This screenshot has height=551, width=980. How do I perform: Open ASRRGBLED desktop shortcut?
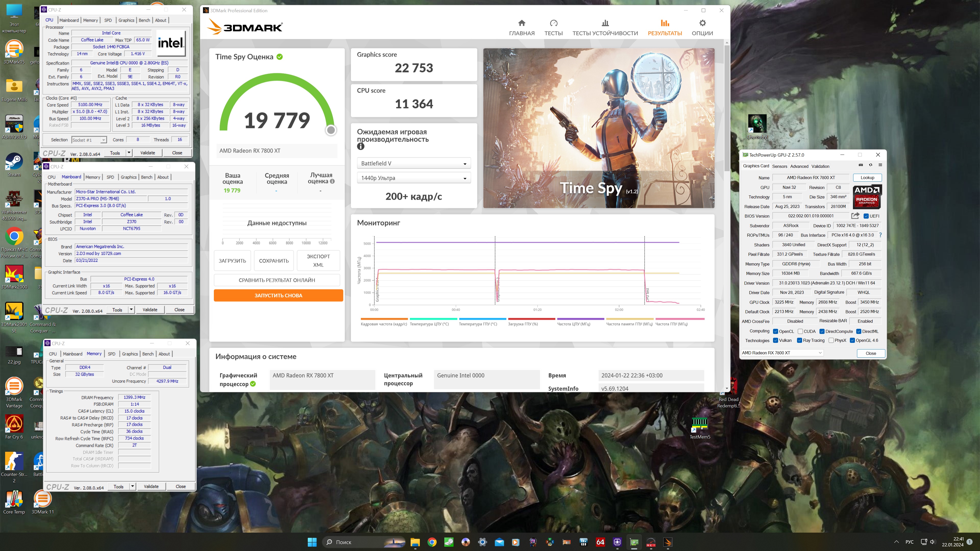14,127
